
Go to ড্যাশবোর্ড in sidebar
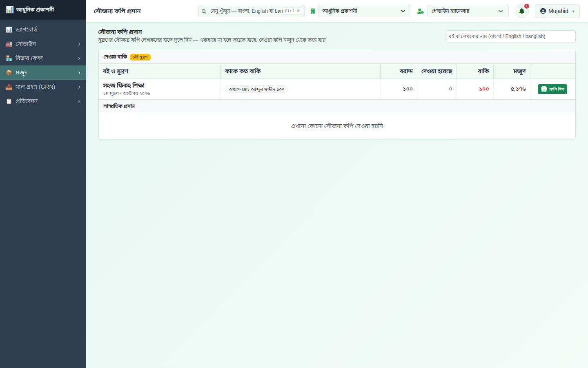(43, 29)
